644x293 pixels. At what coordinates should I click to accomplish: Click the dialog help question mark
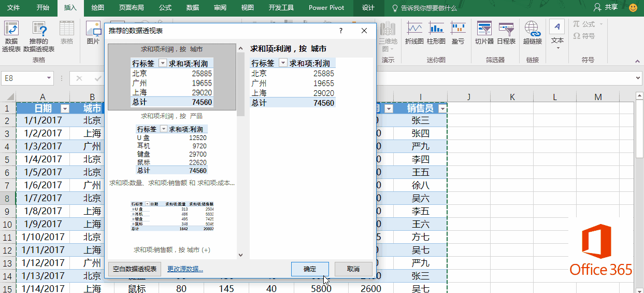coord(341,31)
